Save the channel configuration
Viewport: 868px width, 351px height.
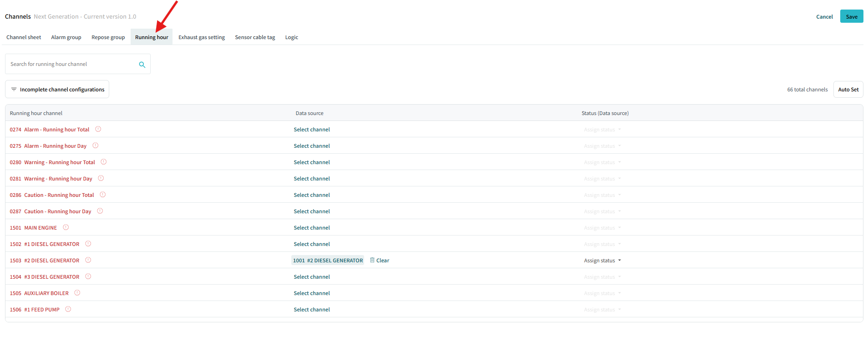pos(852,16)
